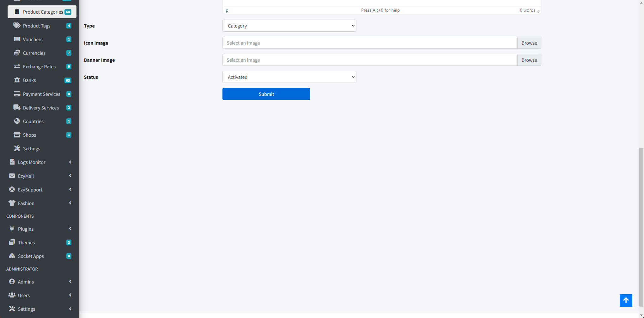Click the Countries globe icon

pyautogui.click(x=17, y=121)
